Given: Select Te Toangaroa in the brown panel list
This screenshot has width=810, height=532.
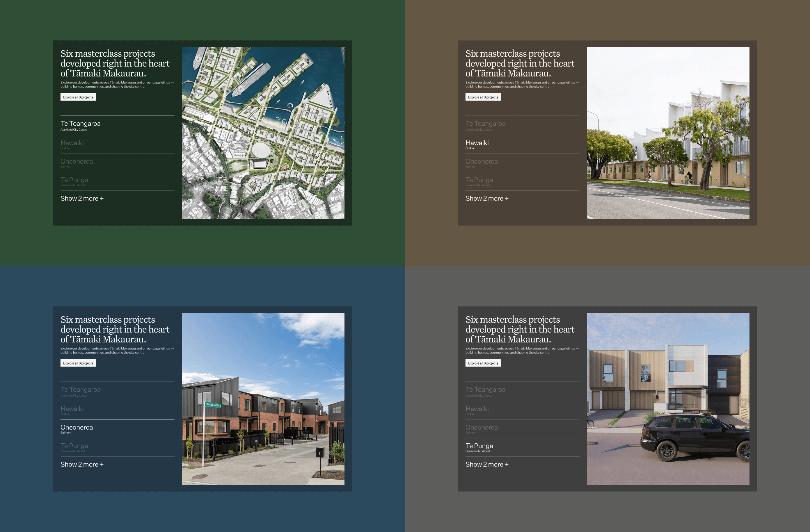Looking at the screenshot, I should 485,124.
